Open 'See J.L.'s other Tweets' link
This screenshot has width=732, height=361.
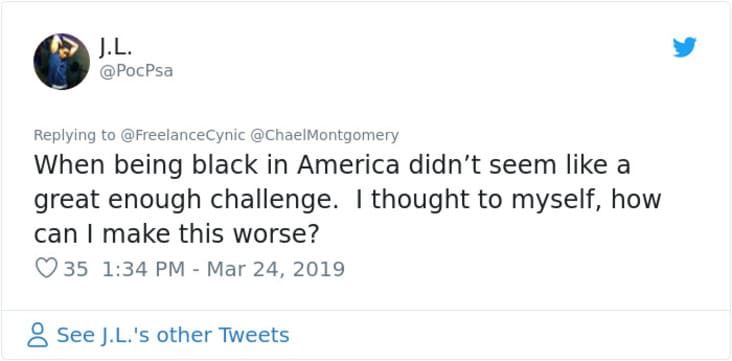[x=173, y=335]
